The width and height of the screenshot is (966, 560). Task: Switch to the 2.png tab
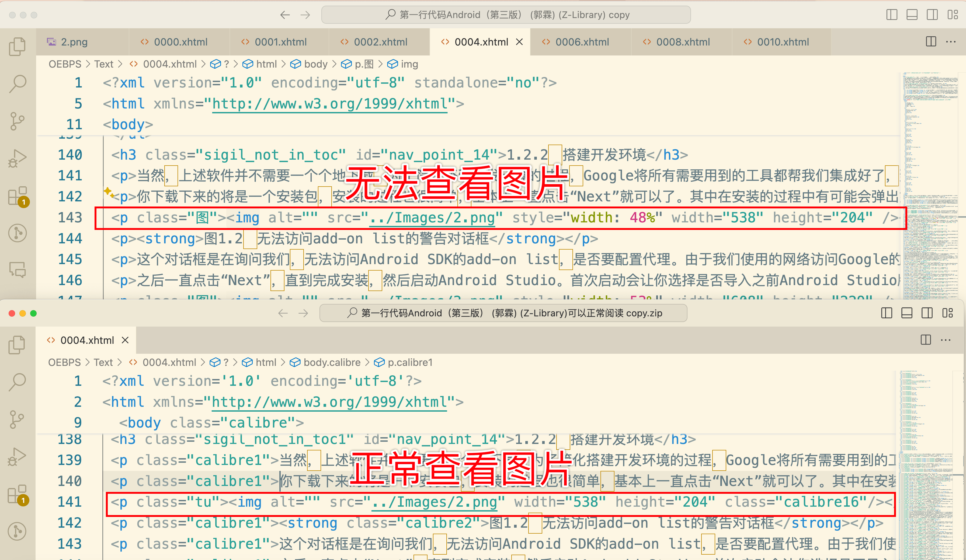[74, 42]
